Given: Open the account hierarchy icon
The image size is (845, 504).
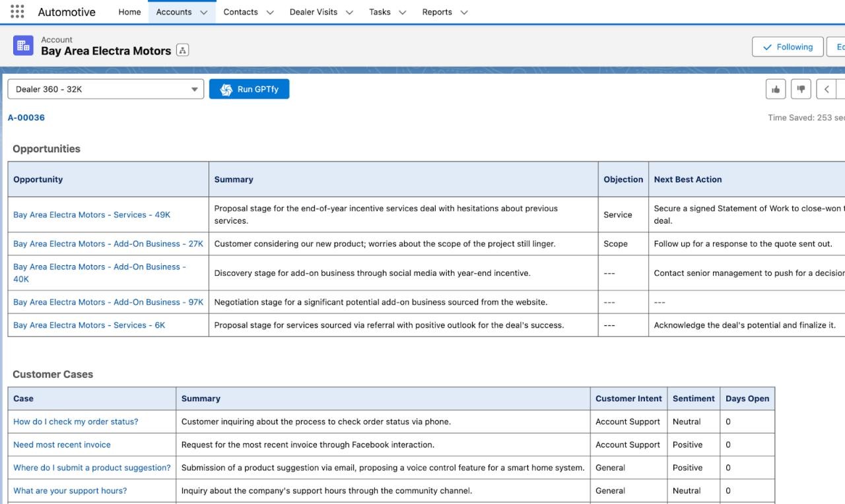Looking at the screenshot, I should coord(182,49).
